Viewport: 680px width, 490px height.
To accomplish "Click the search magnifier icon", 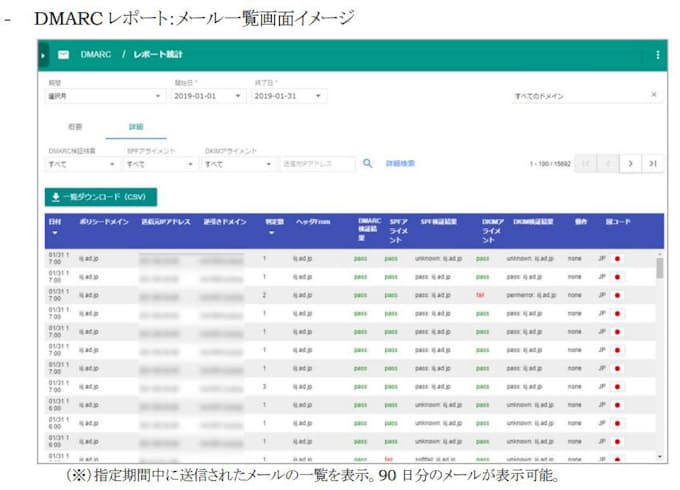I will [367, 163].
